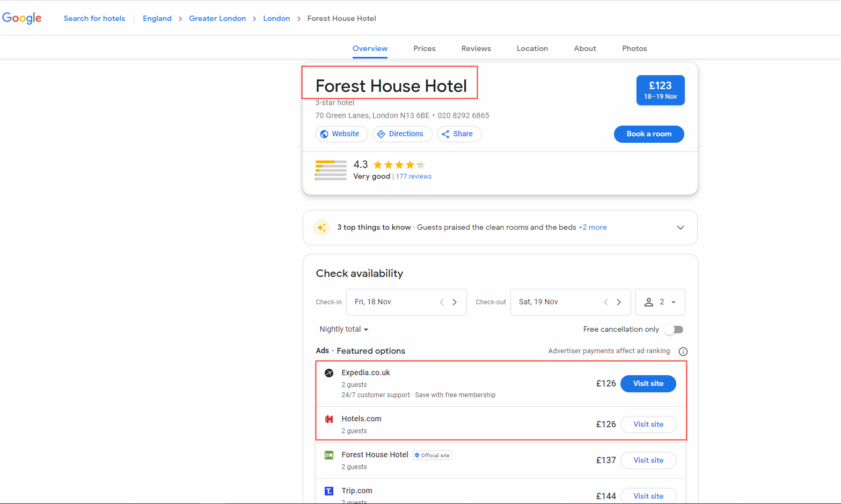841x504 pixels.
Task: Click the 3-star hotel label
Action: [x=335, y=103]
